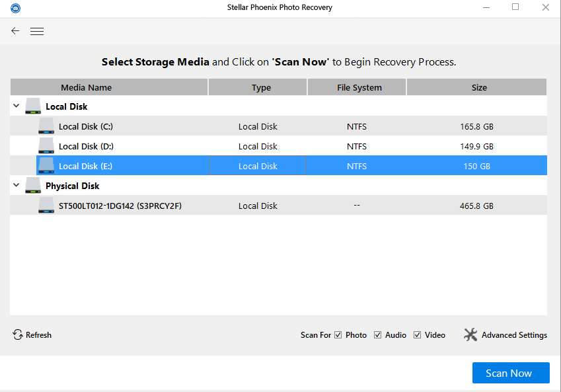The image size is (561, 392).
Task: Click the back arrow icon
Action: coord(15,31)
